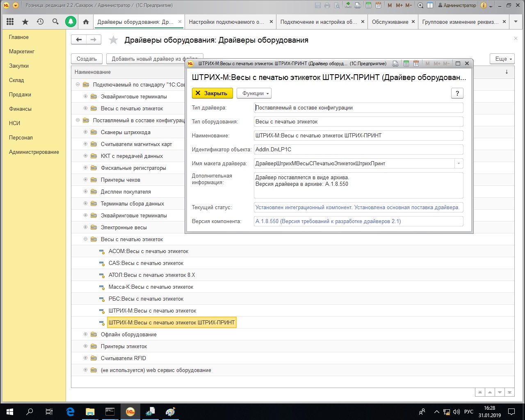The width and height of the screenshot is (525, 420).
Task: Click the Идентификатор объекта field
Action: pyautogui.click(x=358, y=149)
